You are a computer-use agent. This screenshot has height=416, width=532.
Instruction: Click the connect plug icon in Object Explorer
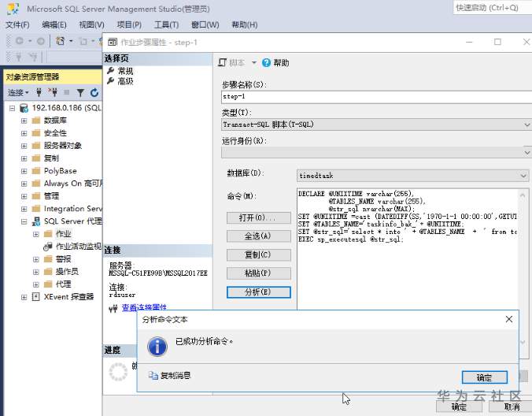pyautogui.click(x=39, y=92)
